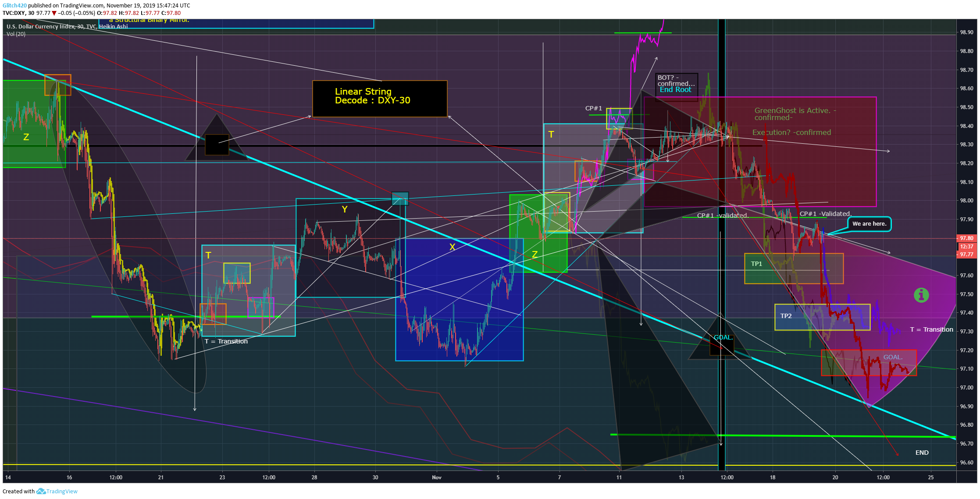Viewport: 980px width, 499px height.
Task: Click the Nov label on time axis
Action: click(x=436, y=478)
